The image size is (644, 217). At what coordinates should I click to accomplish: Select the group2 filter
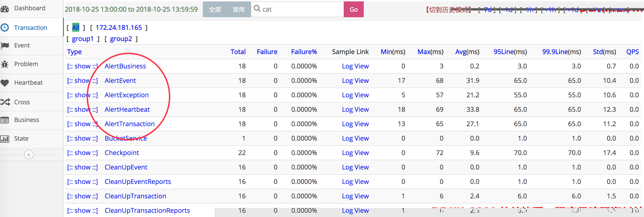pos(121,39)
